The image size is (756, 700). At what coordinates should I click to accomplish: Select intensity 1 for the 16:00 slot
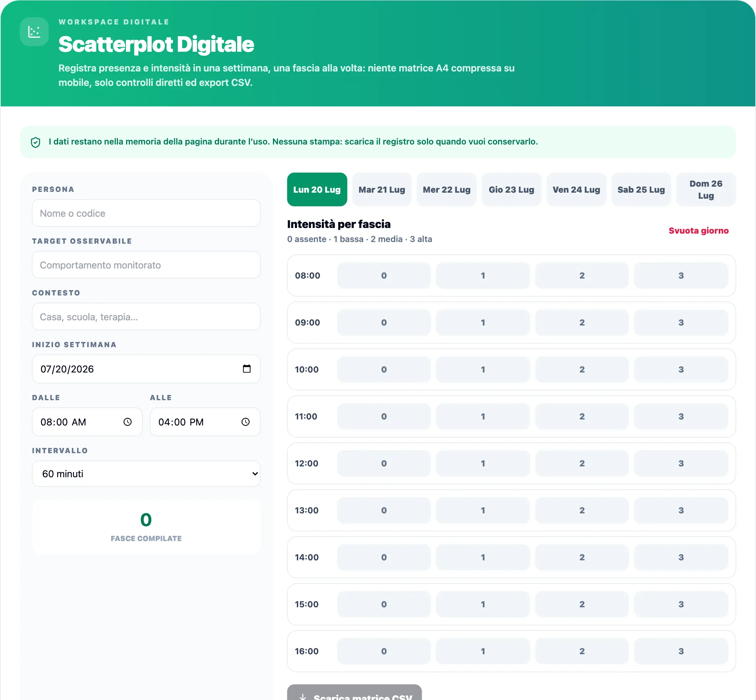(x=483, y=651)
